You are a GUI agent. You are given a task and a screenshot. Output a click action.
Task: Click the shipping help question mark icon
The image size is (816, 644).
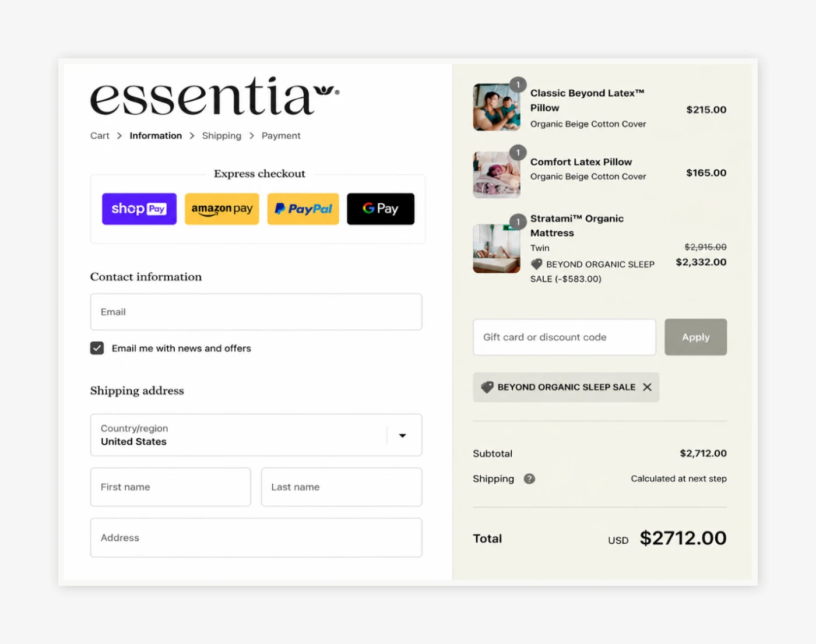coord(529,478)
